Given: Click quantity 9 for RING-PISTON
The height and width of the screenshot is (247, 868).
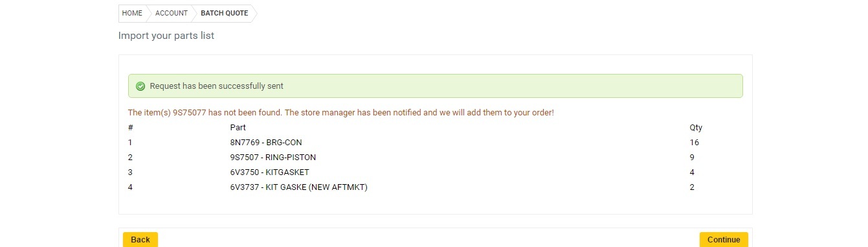Looking at the screenshot, I should 693,158.
